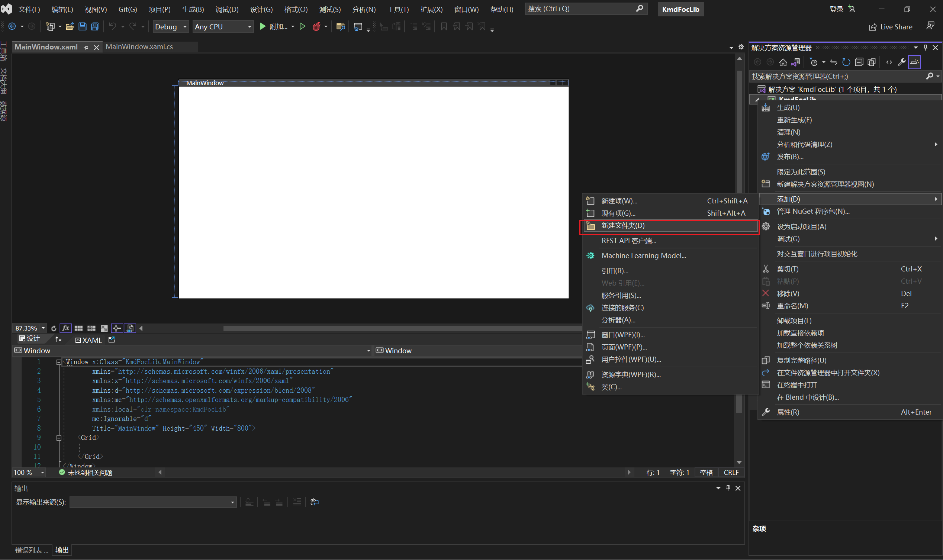Switch to 错误列表 tab at bottom

click(x=32, y=550)
